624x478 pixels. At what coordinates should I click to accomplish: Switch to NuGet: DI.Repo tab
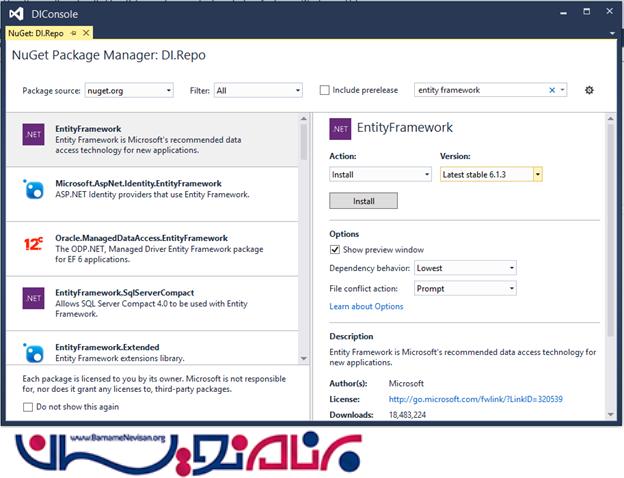[35, 32]
